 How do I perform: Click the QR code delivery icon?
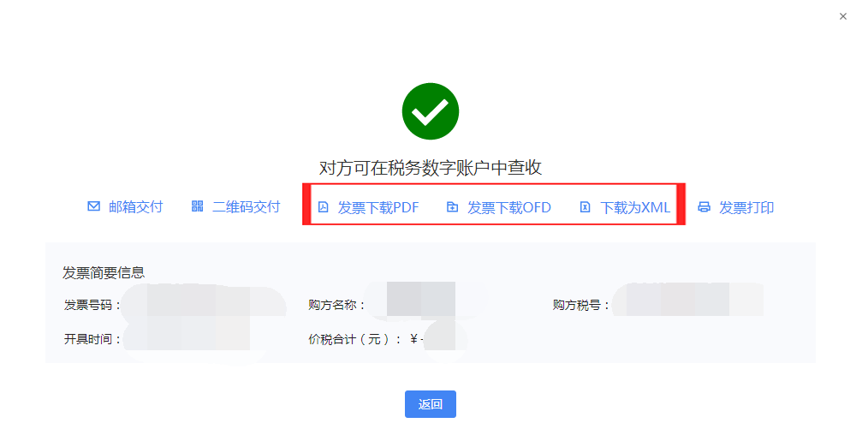click(198, 206)
